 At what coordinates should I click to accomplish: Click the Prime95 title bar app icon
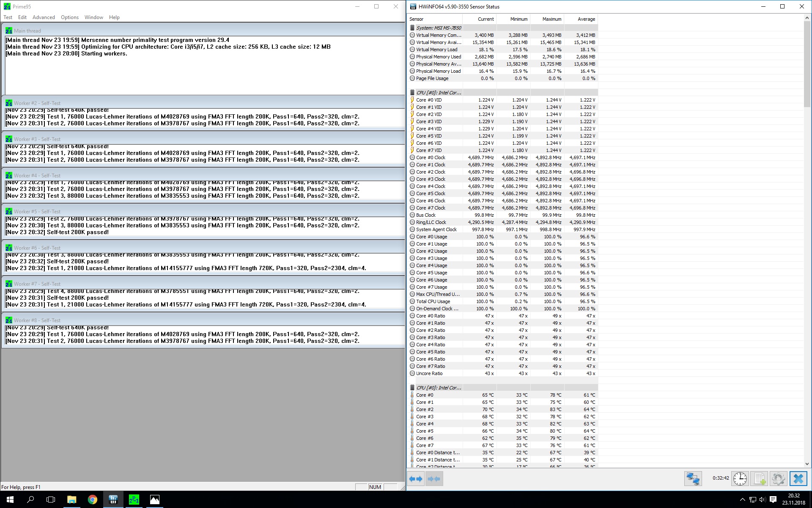click(x=7, y=6)
